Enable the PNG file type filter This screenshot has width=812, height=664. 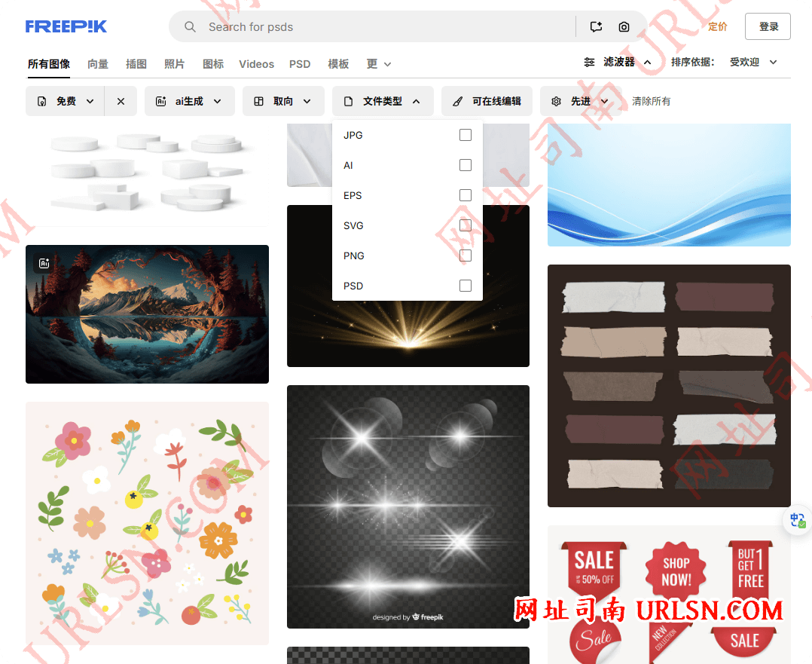[465, 255]
